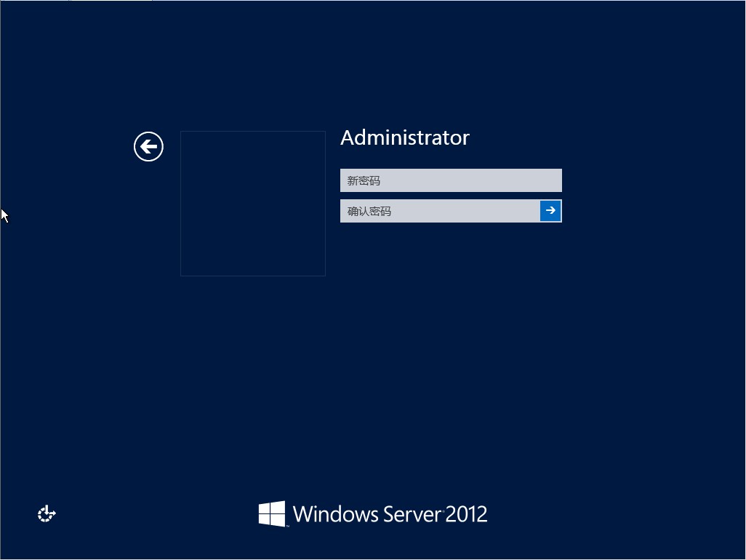
Task: Confirm the new password using the arrow button
Action: click(550, 211)
